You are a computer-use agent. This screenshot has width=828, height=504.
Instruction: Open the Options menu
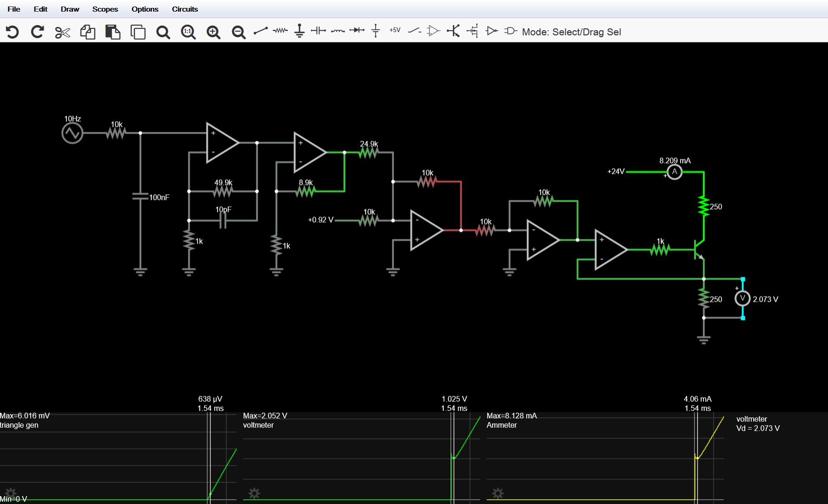[145, 9]
